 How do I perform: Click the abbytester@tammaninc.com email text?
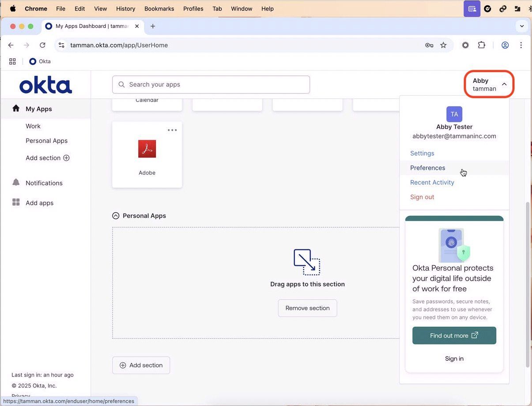(454, 136)
